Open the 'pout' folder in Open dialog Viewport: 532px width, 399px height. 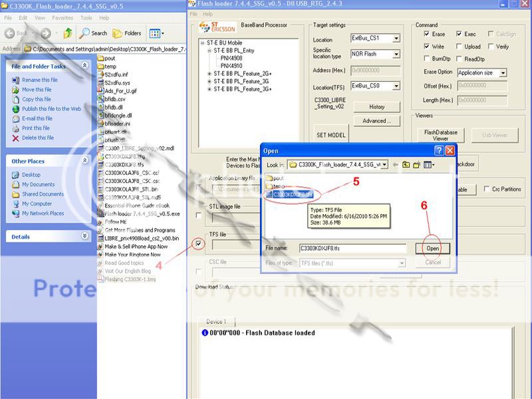(x=278, y=178)
